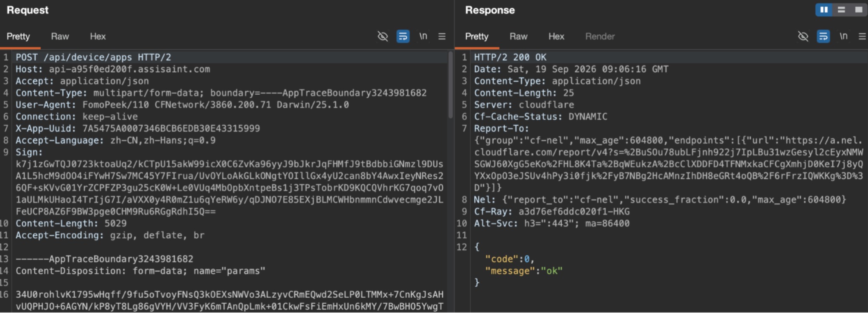This screenshot has width=868, height=313.
Task: Click the Request panel vertical scrollbar
Action: 450,85
